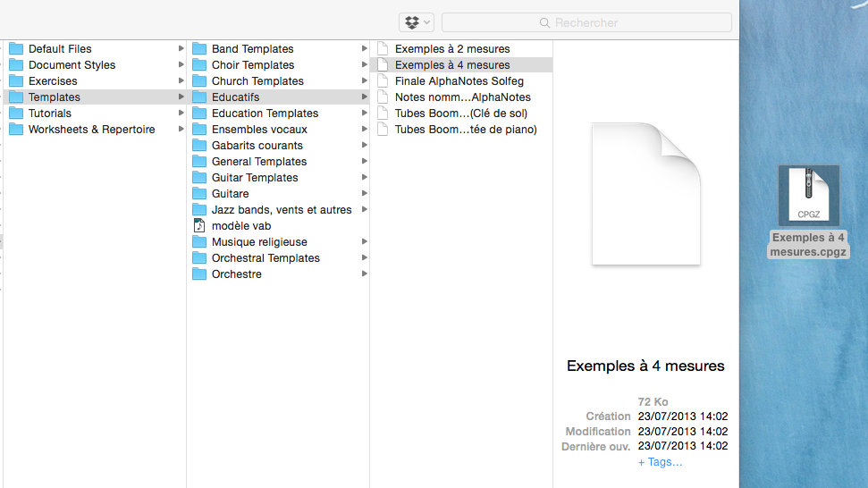Click the Rechercher search field
The height and width of the screenshot is (488, 868).
click(586, 22)
